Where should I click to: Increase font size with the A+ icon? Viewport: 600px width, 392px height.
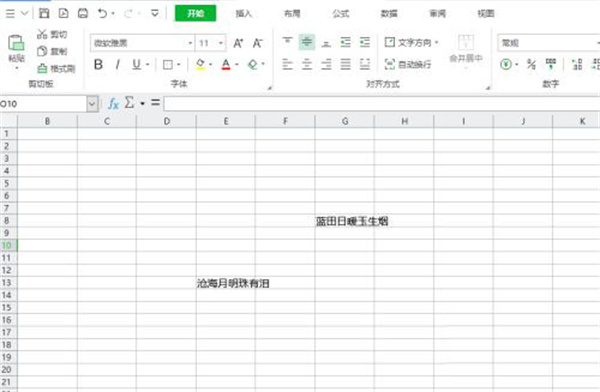coord(238,43)
